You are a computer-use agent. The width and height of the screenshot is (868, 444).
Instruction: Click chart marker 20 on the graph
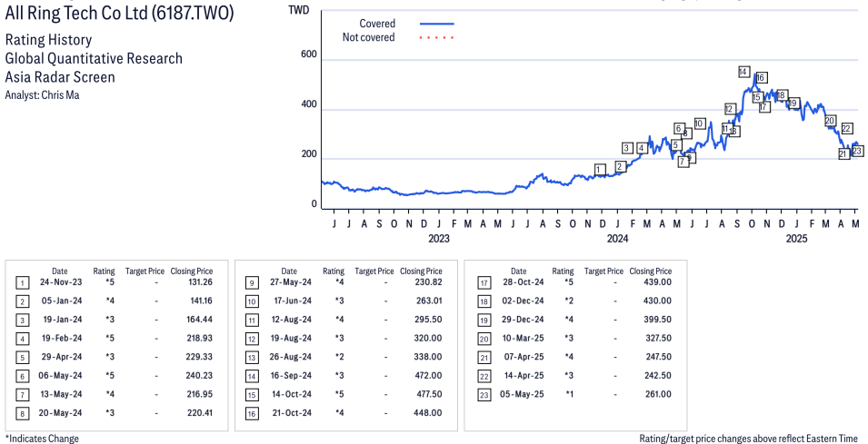pyautogui.click(x=829, y=121)
